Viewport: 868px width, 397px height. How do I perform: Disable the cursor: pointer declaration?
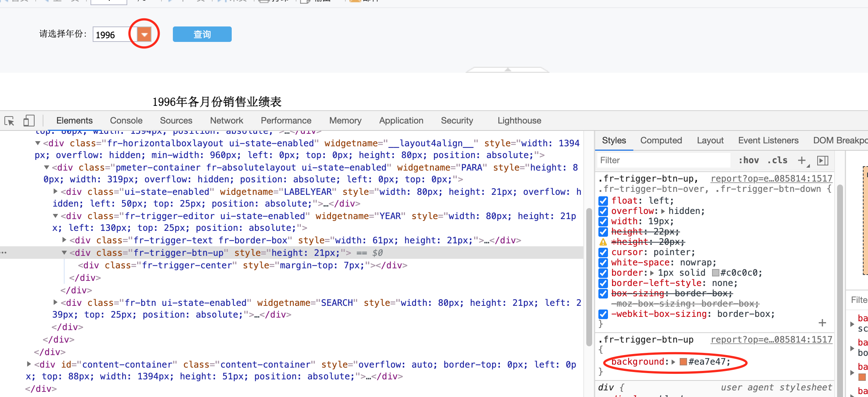603,253
